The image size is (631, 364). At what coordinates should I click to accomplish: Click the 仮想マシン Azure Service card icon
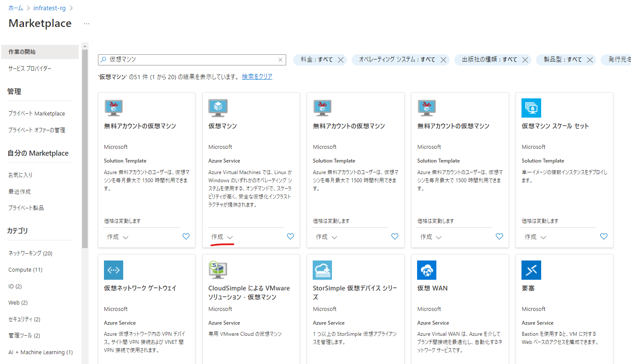(x=218, y=108)
